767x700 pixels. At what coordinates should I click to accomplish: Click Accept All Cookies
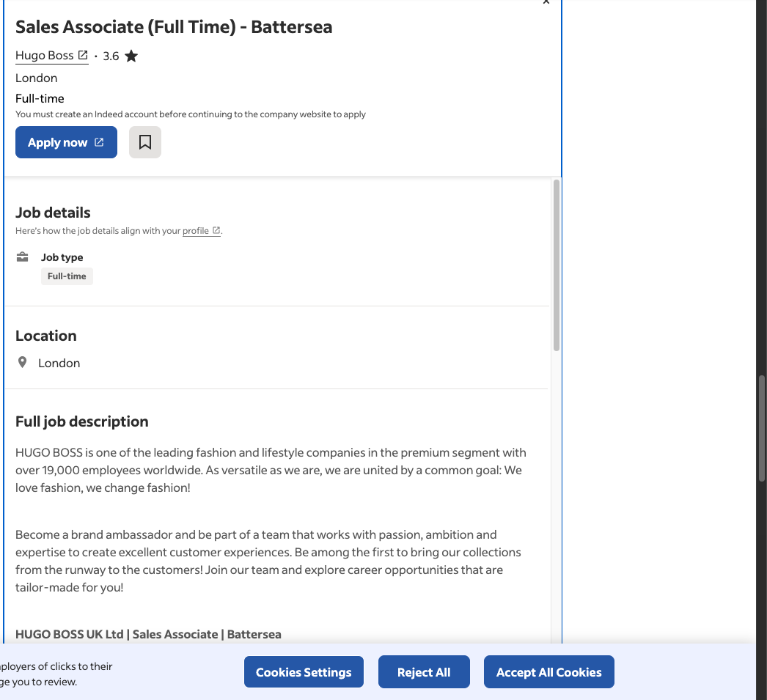pyautogui.click(x=548, y=672)
